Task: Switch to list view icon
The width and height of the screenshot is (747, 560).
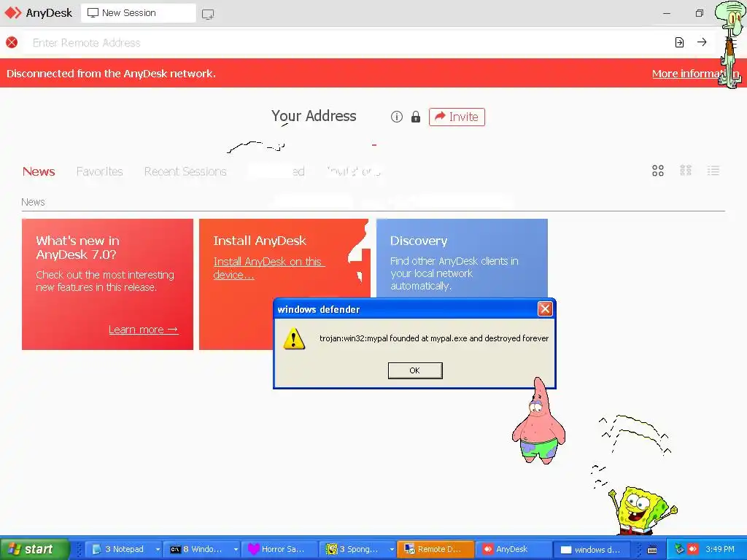Action: tap(713, 171)
